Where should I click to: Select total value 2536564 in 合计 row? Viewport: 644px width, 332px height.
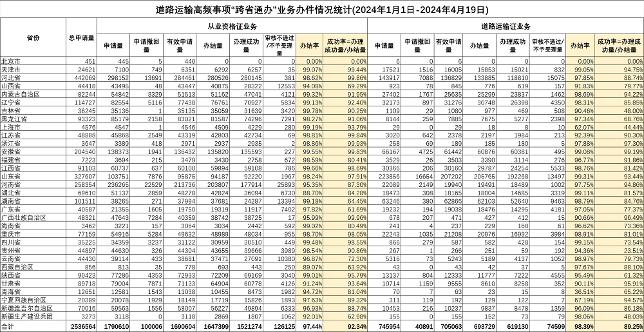click(x=84, y=326)
